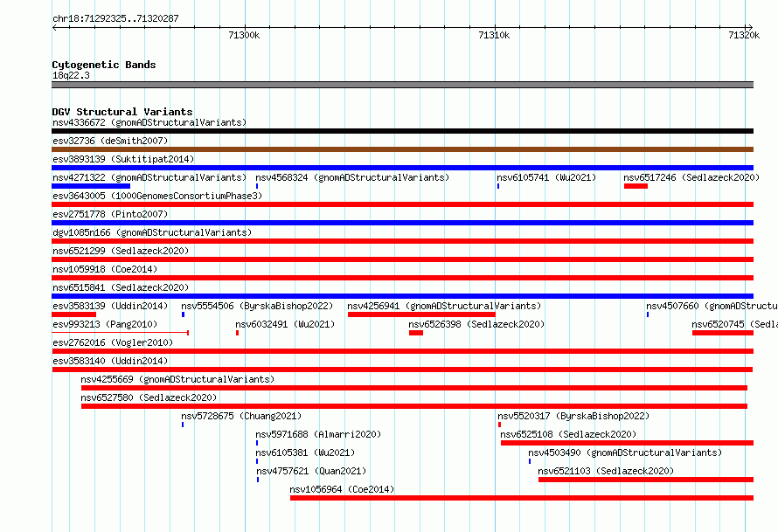Click the red nsv6521103 variant bar
This screenshot has width=778, height=532.
[x=646, y=480]
